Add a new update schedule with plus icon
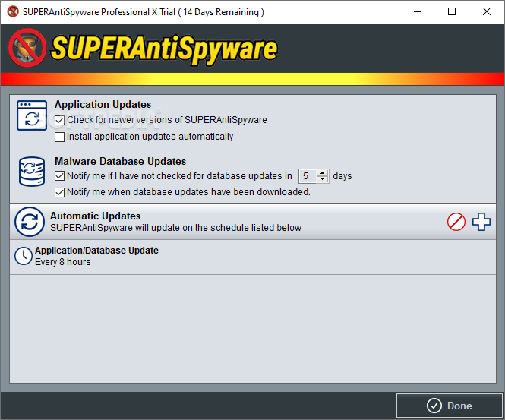 [481, 222]
